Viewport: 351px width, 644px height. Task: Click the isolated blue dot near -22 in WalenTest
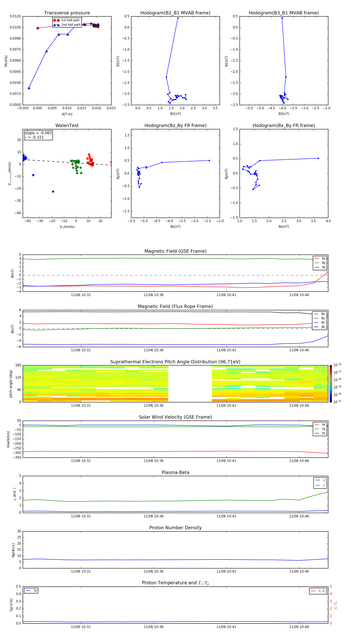[53, 191]
